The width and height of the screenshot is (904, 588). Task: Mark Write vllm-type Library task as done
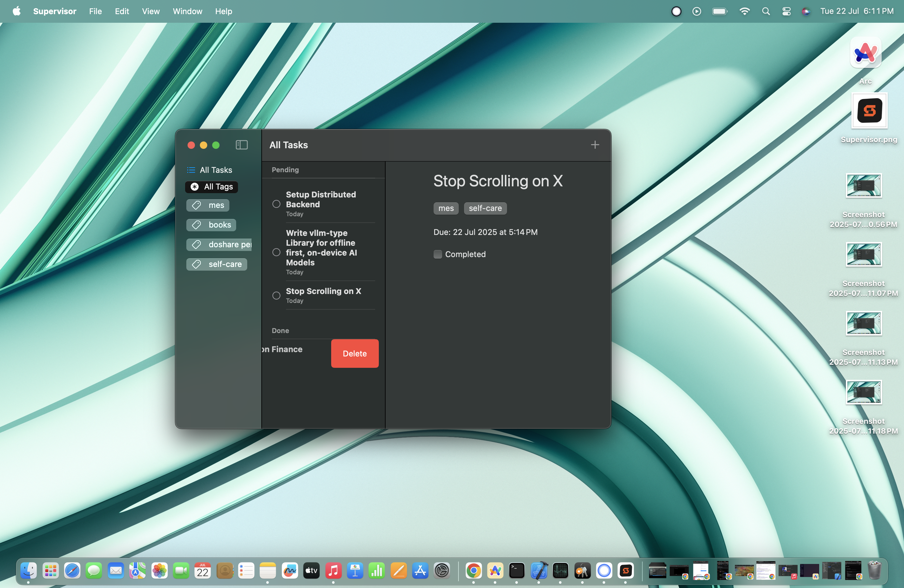276,252
